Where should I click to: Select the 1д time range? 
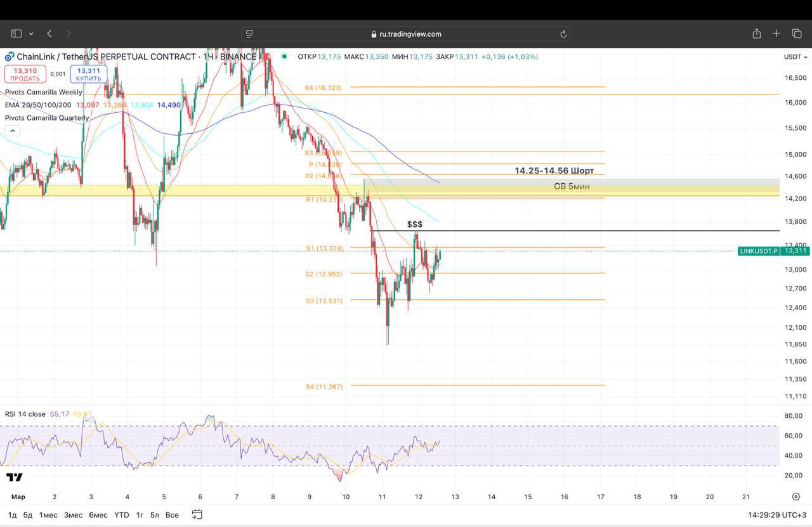point(12,515)
